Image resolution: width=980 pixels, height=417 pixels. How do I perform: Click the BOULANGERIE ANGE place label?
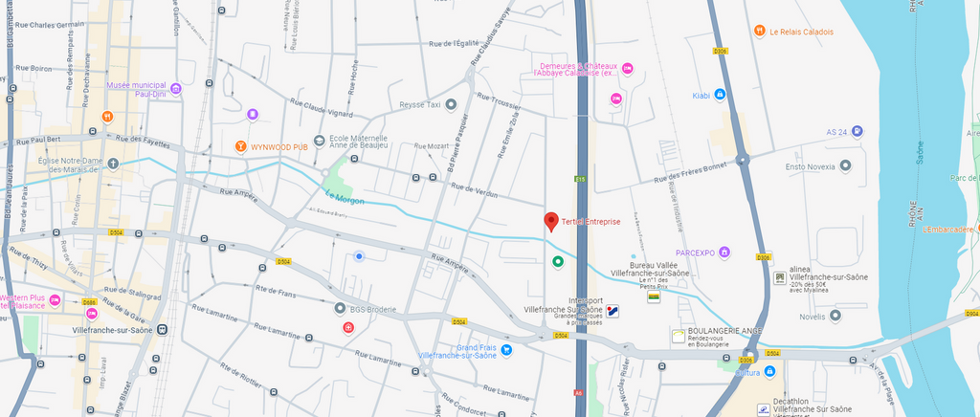[716, 330]
